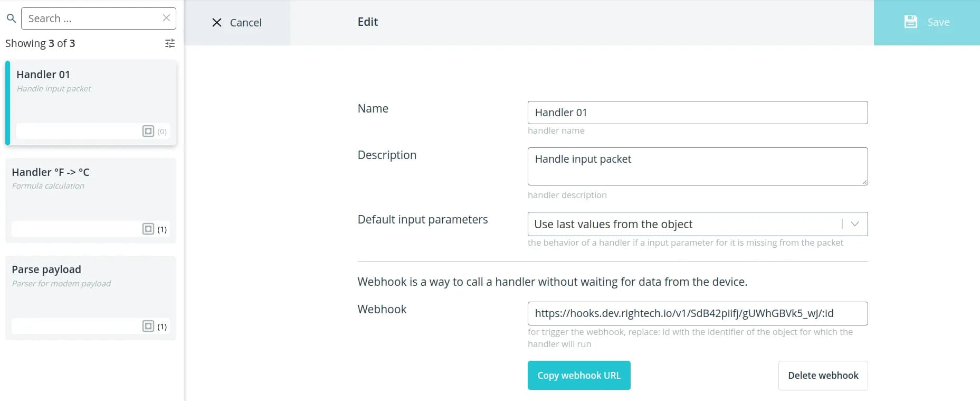Click the objects icon on Parse payload card

click(148, 326)
